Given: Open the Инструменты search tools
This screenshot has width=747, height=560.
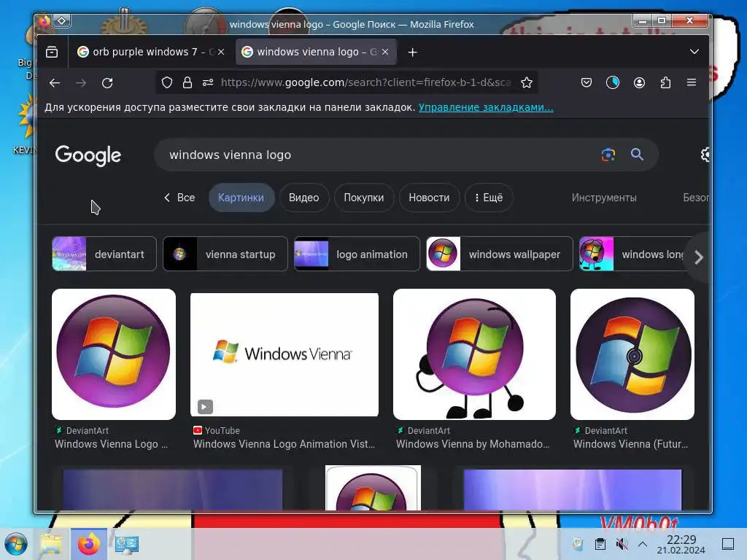Looking at the screenshot, I should (x=604, y=198).
